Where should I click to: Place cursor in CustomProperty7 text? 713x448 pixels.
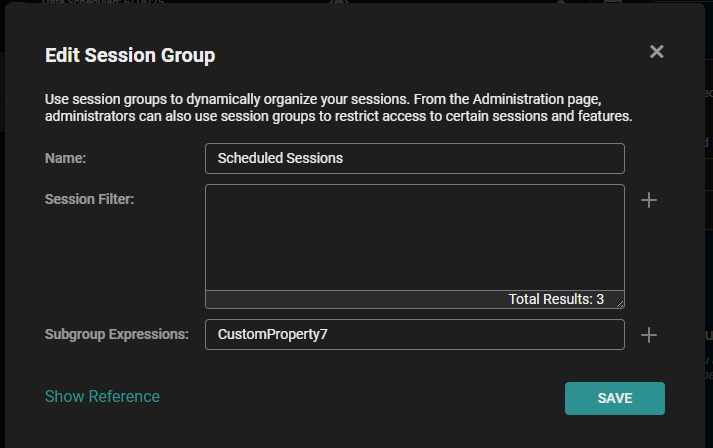272,335
